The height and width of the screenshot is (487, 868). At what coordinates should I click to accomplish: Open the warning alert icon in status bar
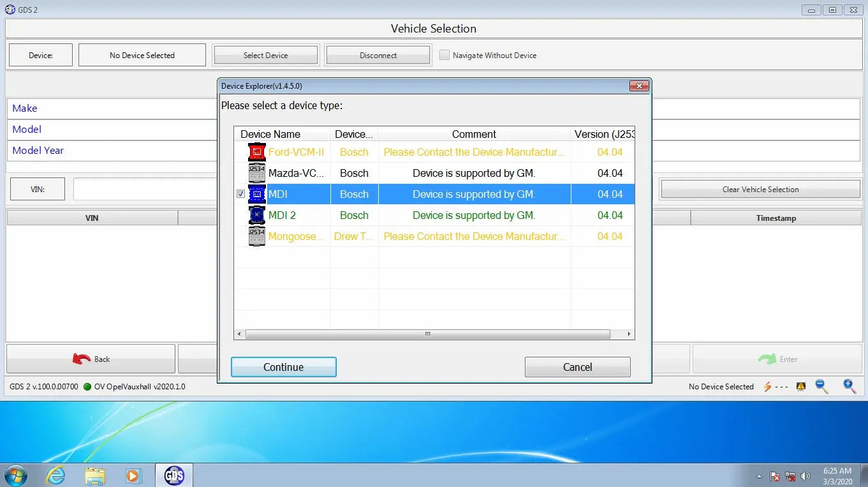coord(800,386)
